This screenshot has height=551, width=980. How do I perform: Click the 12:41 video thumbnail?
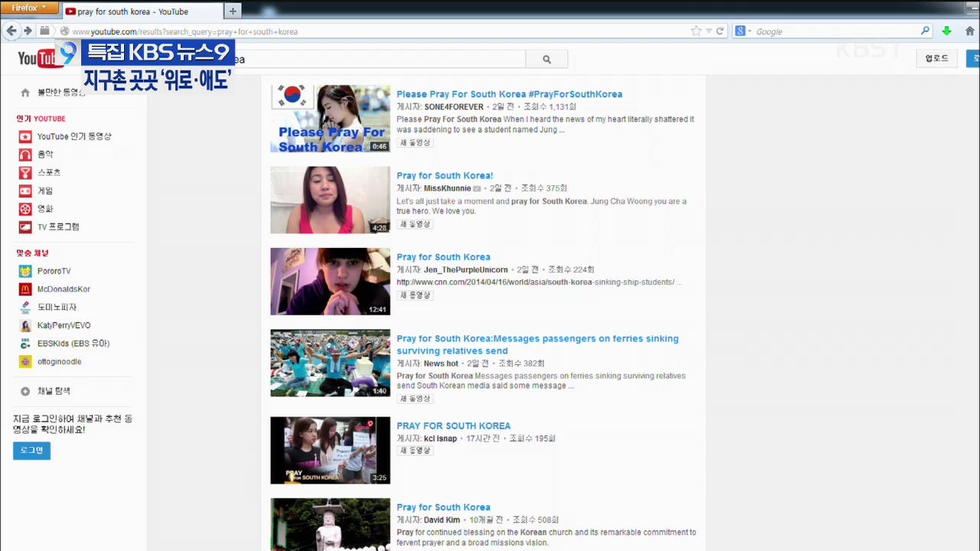(x=330, y=282)
